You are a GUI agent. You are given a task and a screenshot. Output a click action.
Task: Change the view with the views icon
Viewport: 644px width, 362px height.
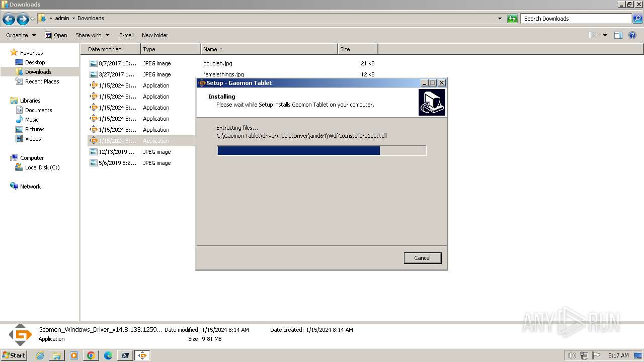click(593, 35)
